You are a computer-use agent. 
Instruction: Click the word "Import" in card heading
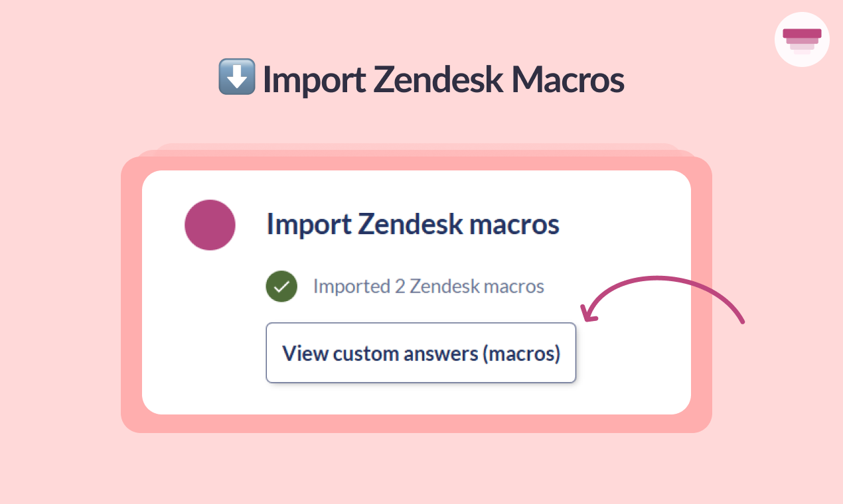coord(309,225)
